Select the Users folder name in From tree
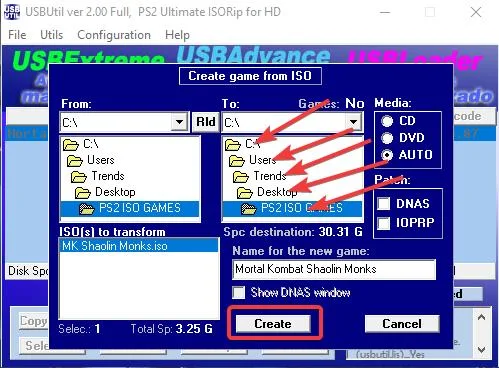 pyautogui.click(x=101, y=160)
